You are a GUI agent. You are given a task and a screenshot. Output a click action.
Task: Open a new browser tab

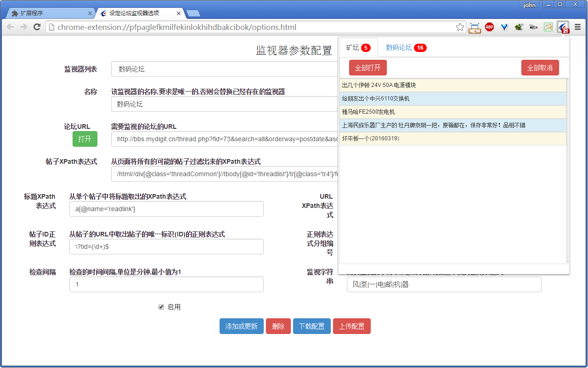tap(193, 13)
